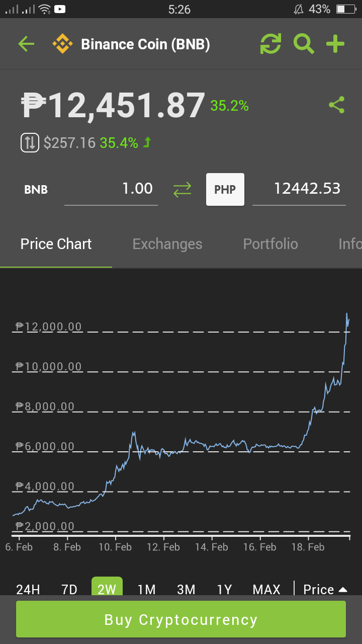
Task: Tap the back arrow icon
Action: [26, 44]
